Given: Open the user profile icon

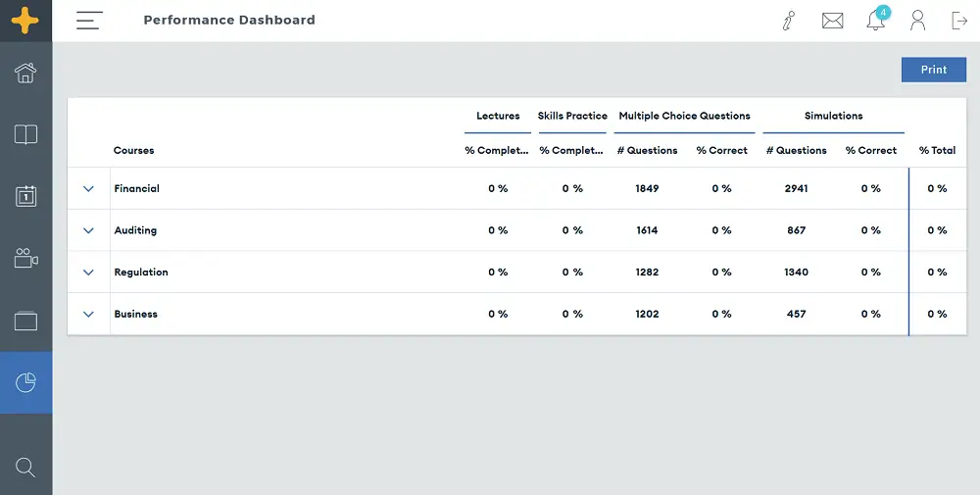Looking at the screenshot, I should coord(917,20).
